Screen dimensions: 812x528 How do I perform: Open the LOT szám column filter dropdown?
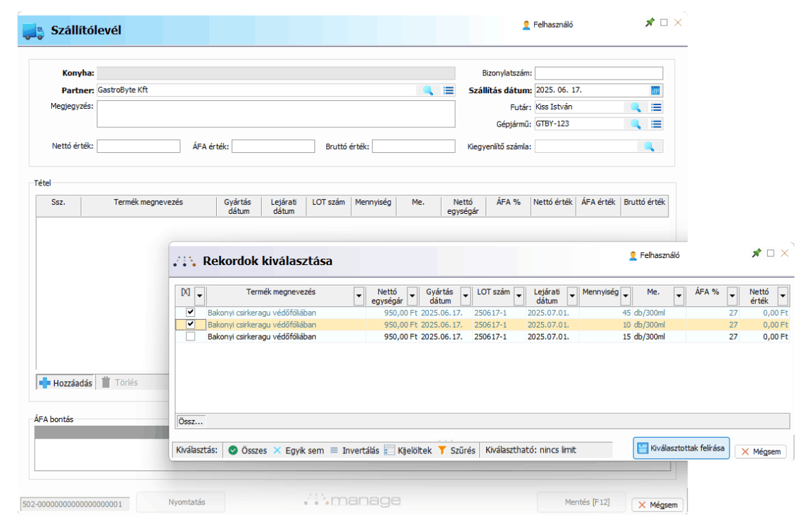tap(519, 296)
